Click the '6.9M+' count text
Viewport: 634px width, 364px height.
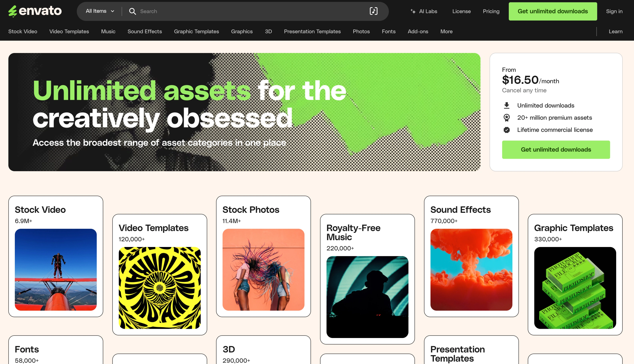pos(23,221)
